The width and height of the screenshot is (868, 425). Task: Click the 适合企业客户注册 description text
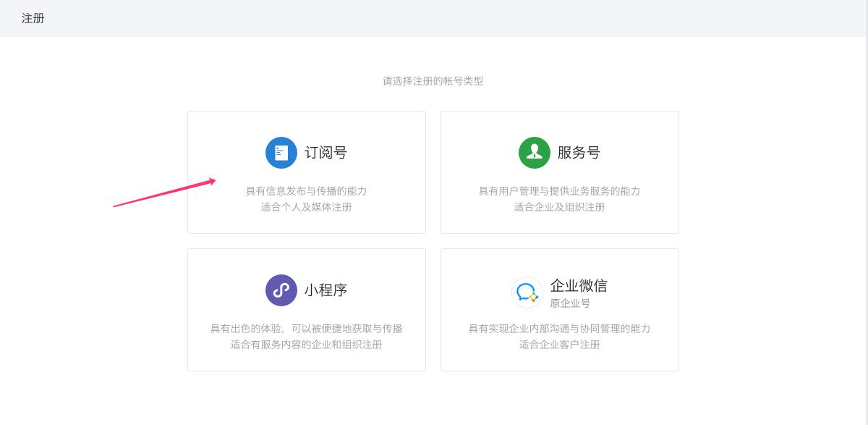point(560,345)
